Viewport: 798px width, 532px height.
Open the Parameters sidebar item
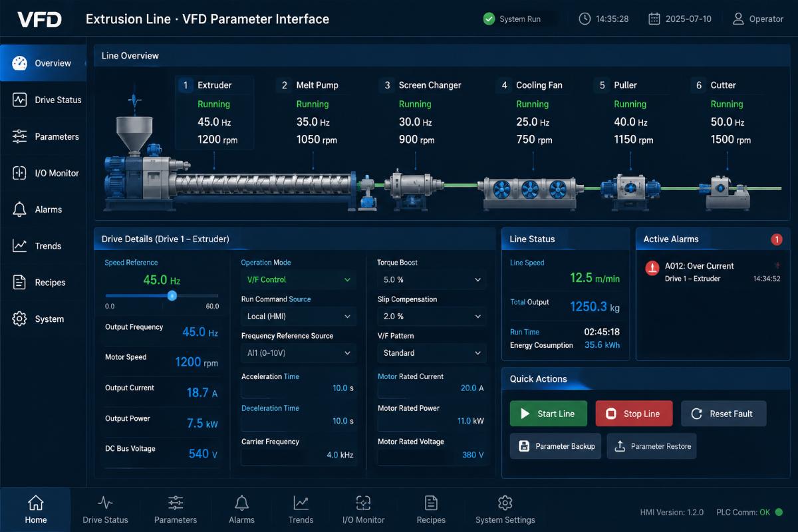click(43, 136)
